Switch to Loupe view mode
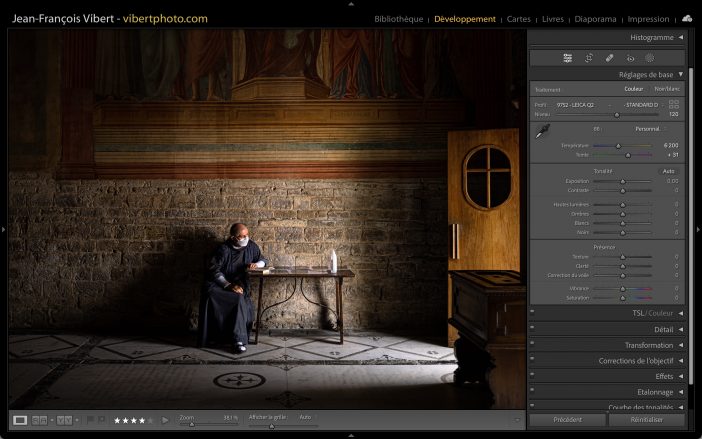This screenshot has width=702, height=439. click(x=20, y=420)
